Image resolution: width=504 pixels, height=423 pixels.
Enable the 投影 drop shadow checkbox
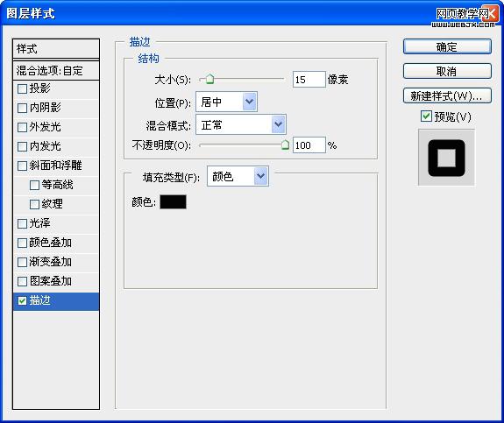pyautogui.click(x=22, y=88)
